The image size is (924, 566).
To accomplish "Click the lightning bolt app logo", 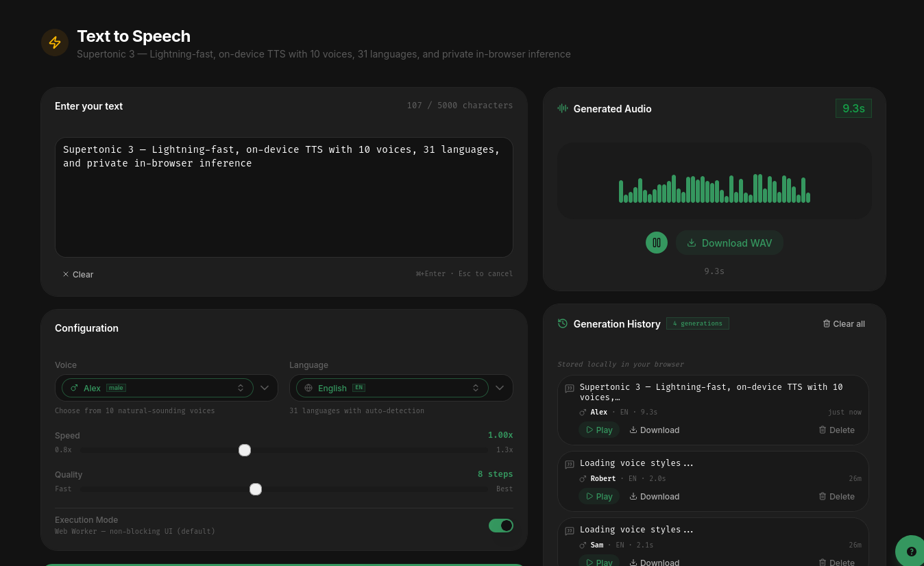I will pos(55,42).
